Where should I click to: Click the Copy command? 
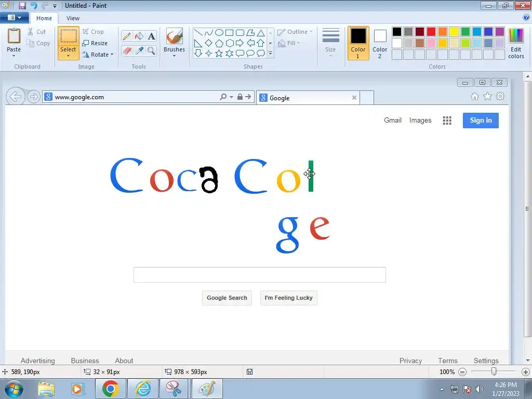(38, 43)
